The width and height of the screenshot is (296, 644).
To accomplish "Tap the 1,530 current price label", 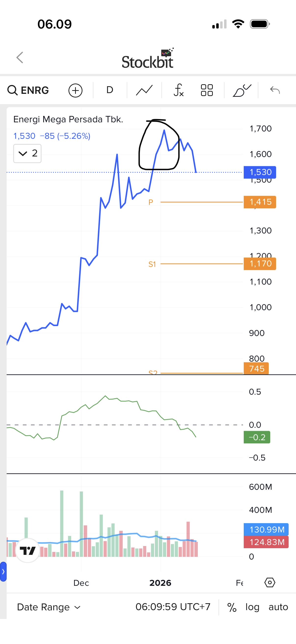I will click(260, 172).
